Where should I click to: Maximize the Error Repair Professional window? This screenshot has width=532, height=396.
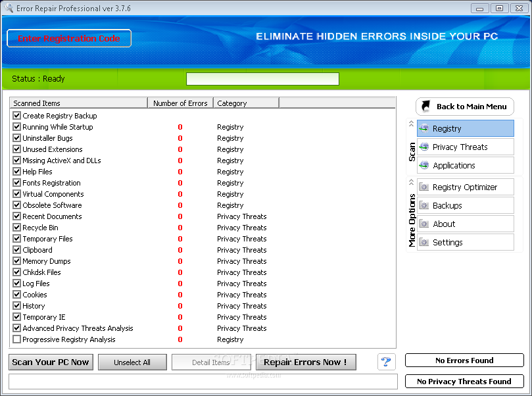(499, 8)
